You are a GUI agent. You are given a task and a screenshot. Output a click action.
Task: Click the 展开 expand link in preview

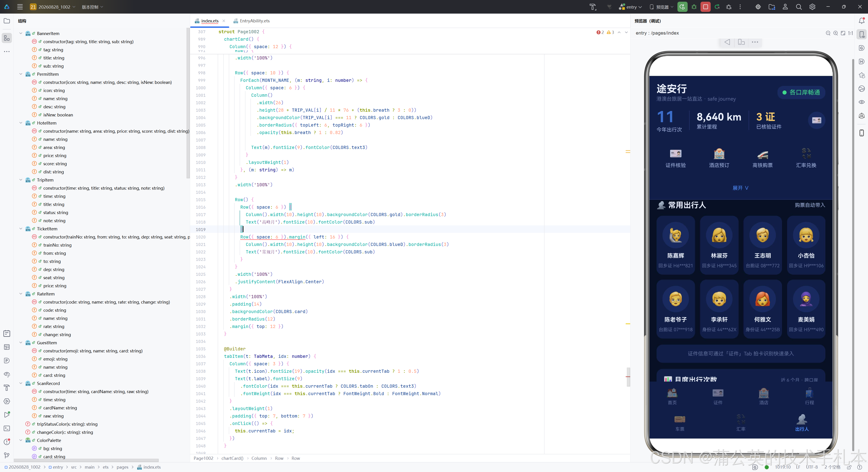[x=740, y=188]
